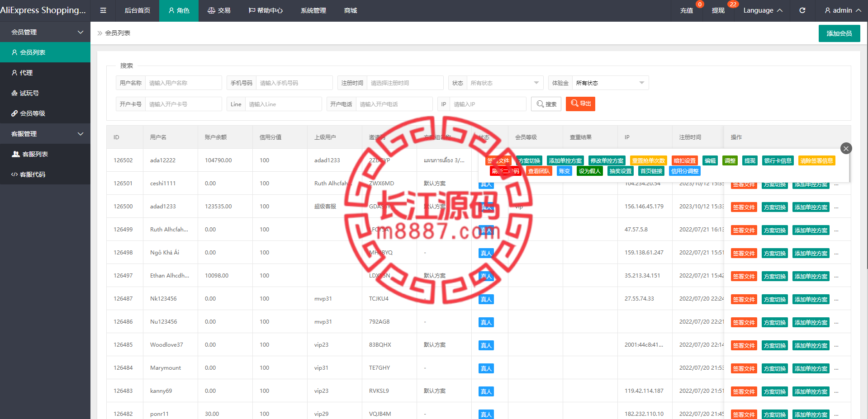Switch to 交易 menu

click(219, 10)
